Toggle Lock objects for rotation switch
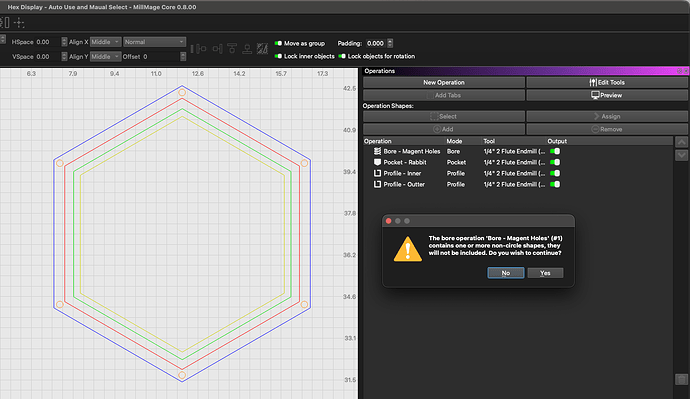 pos(342,56)
